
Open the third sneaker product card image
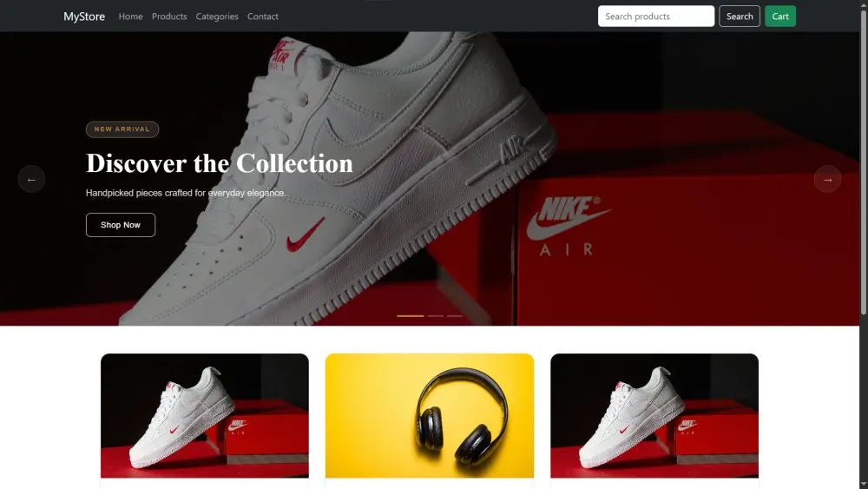[654, 415]
